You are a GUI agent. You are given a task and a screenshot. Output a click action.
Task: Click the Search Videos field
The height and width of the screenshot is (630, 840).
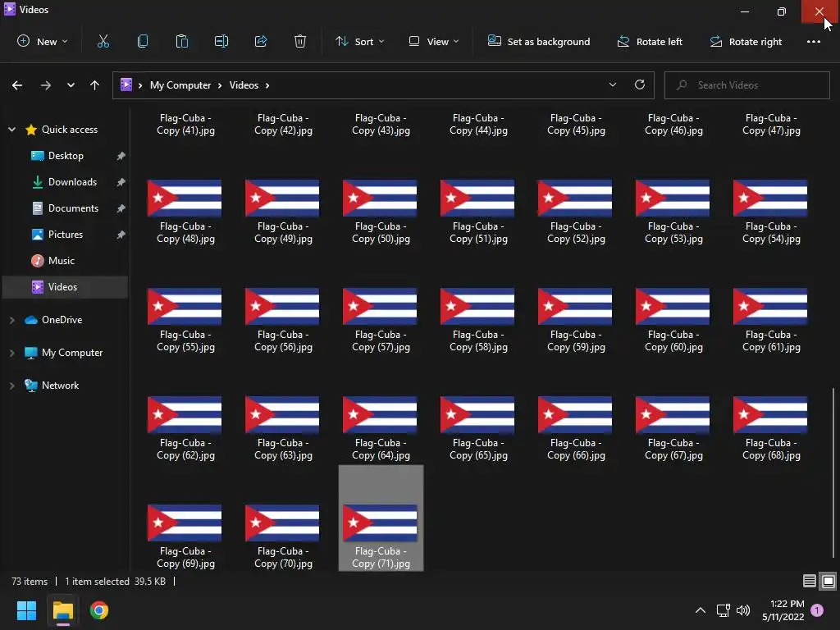pos(746,85)
